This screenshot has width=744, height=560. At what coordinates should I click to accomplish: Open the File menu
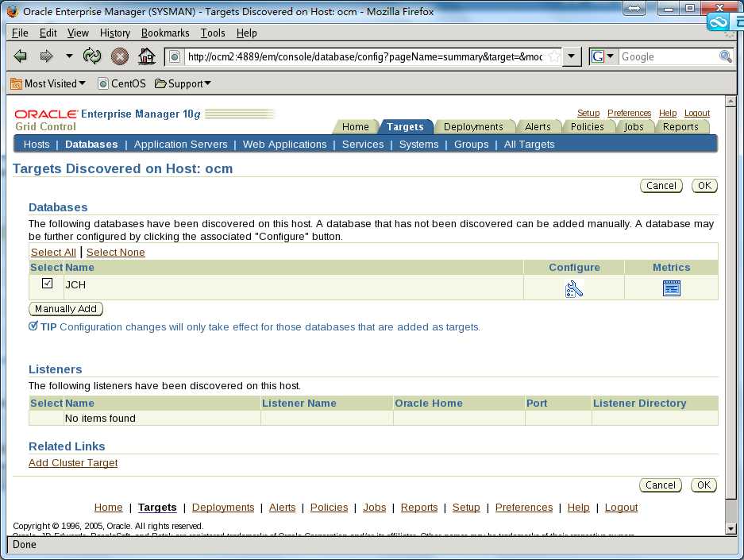point(20,33)
